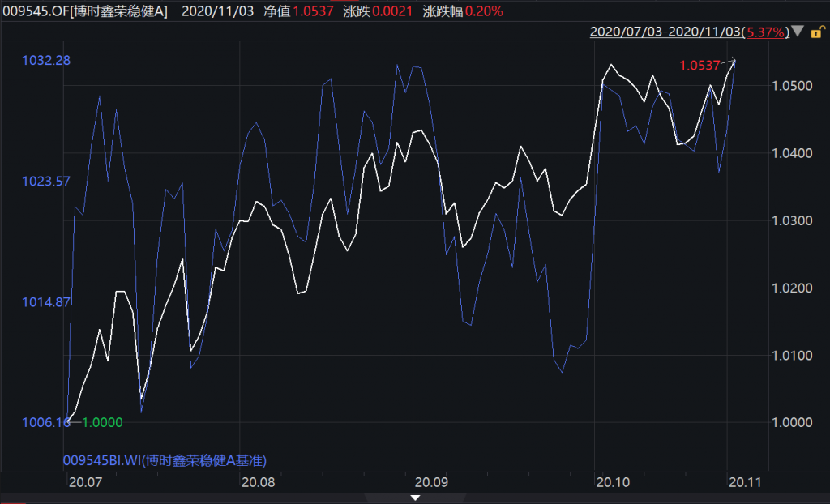The width and height of the screenshot is (830, 504).
Task: Click the 2020/11/03 date in header
Action: click(x=217, y=11)
